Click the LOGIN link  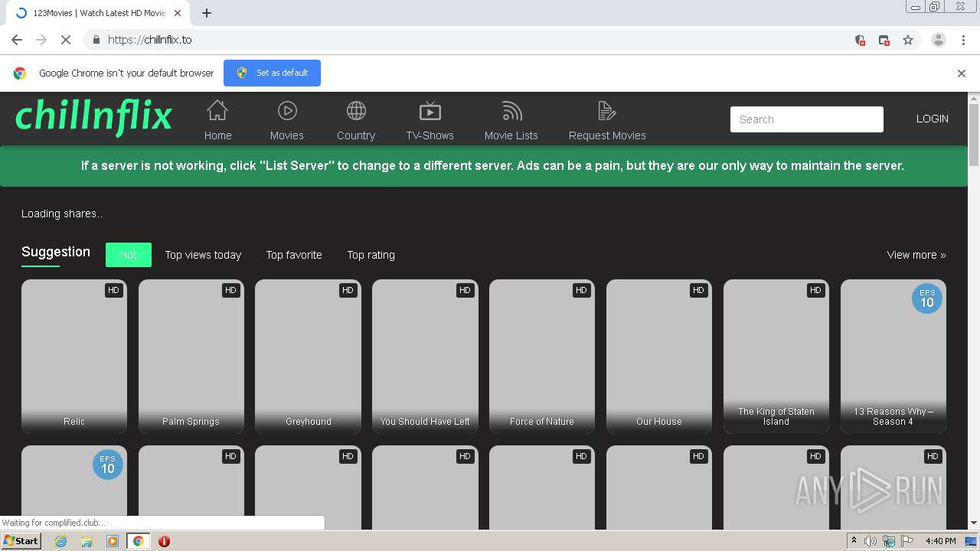[933, 119]
